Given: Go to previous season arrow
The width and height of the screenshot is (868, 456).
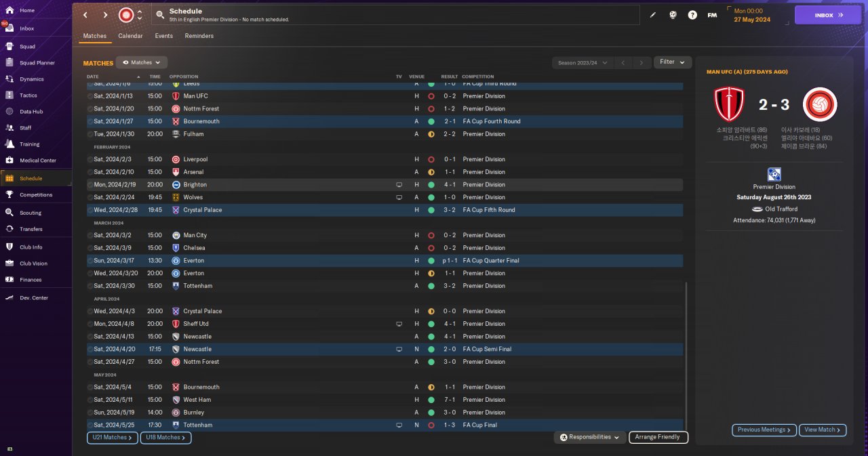Looking at the screenshot, I should pos(623,62).
